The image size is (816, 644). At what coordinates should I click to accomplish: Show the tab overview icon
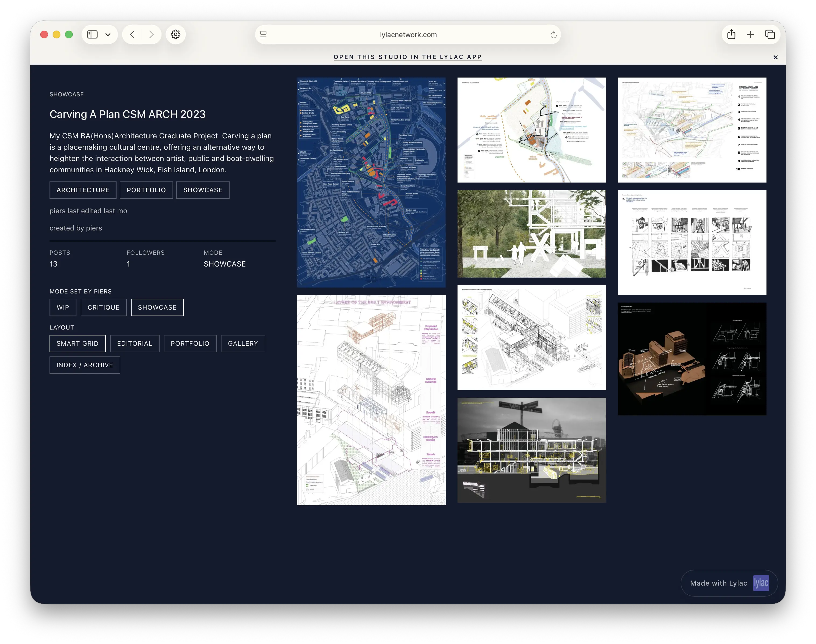coord(770,34)
